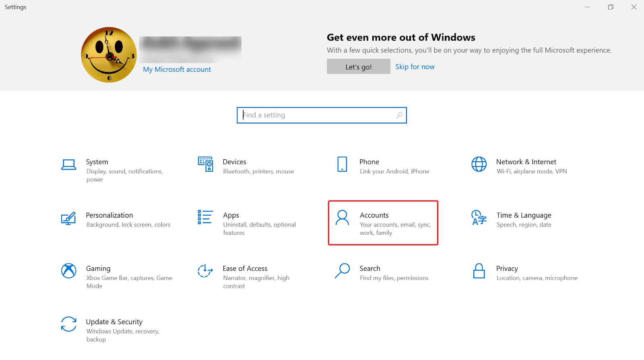Open the Privacy lock icon
The width and height of the screenshot is (644, 360).
[x=479, y=271]
